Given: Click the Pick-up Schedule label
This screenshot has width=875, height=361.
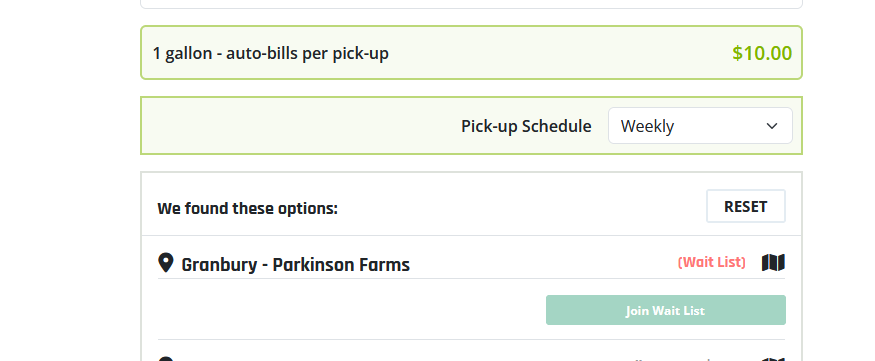Looking at the screenshot, I should click(x=526, y=126).
